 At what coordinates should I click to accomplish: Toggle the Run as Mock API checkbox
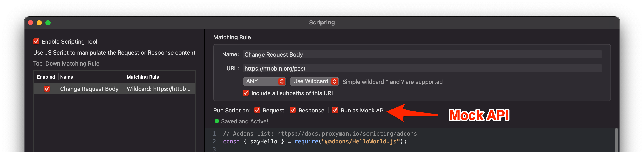point(335,110)
